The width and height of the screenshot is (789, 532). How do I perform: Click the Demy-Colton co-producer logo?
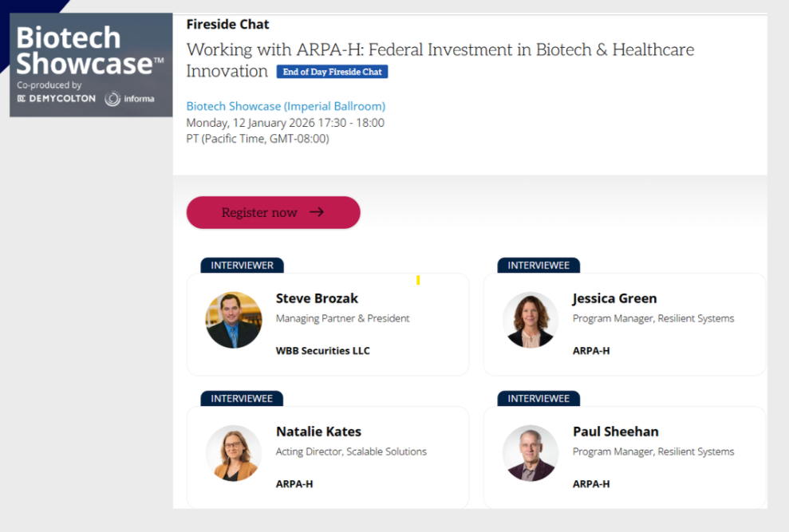point(56,99)
